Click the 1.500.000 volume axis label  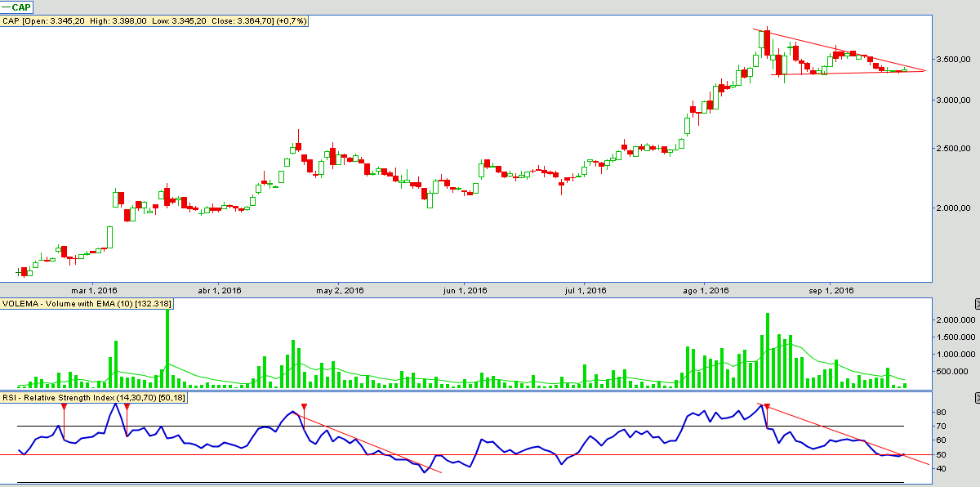955,337
